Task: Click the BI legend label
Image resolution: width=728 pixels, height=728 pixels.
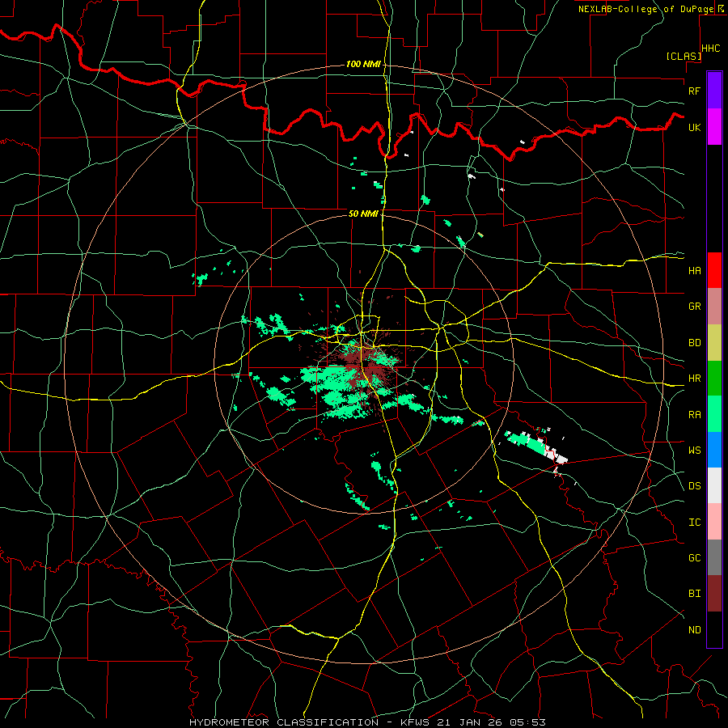Action: pyautogui.click(x=694, y=594)
